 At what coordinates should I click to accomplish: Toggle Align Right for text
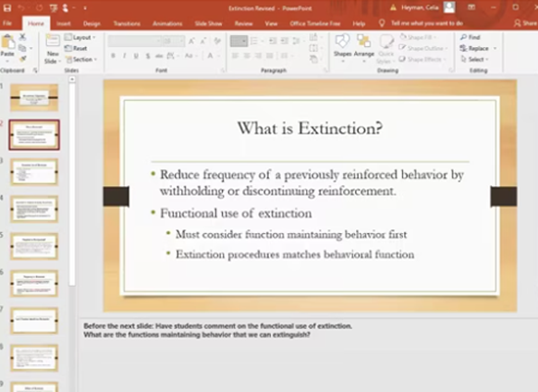258,55
